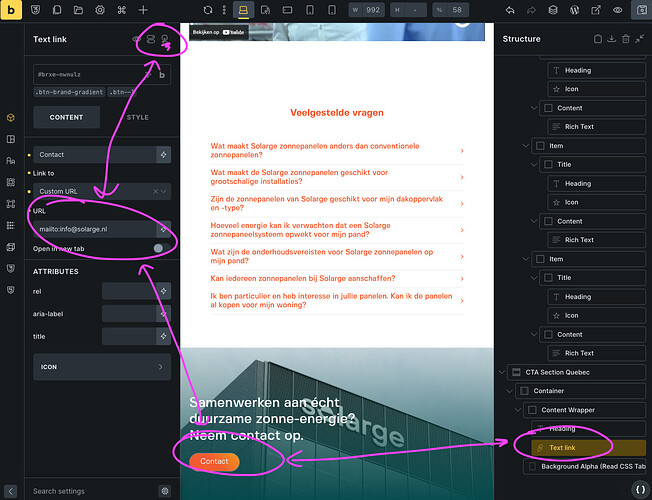Click the Search settings field
652x500 pixels.
pos(94,491)
